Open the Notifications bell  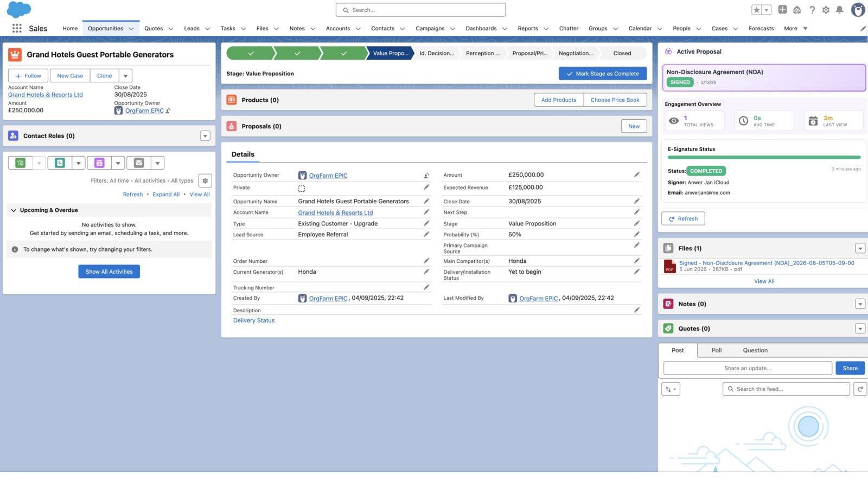(x=839, y=10)
